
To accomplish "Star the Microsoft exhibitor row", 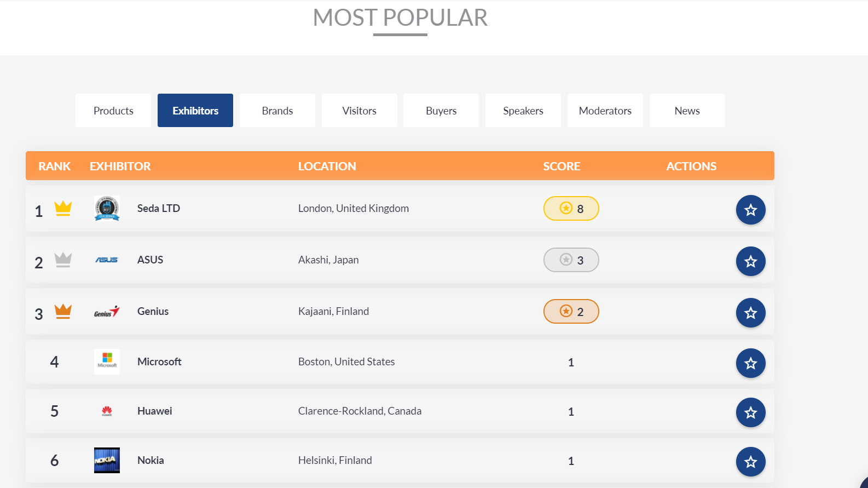I will pyautogui.click(x=750, y=363).
